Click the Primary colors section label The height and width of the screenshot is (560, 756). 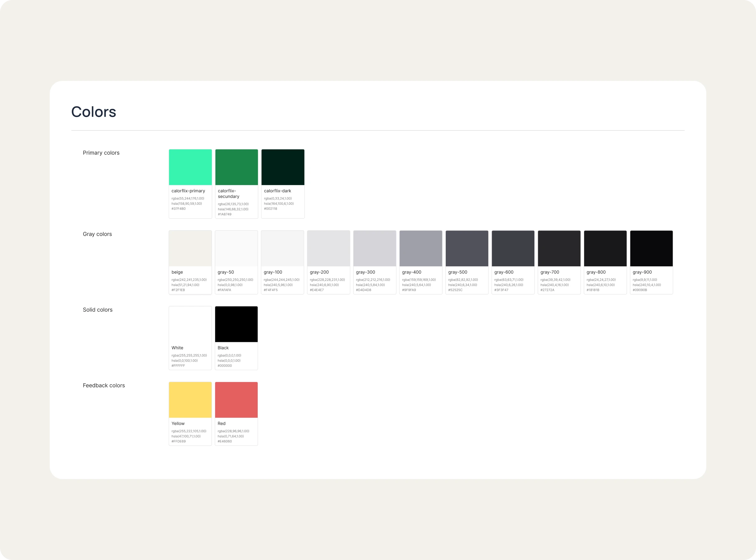(x=101, y=153)
